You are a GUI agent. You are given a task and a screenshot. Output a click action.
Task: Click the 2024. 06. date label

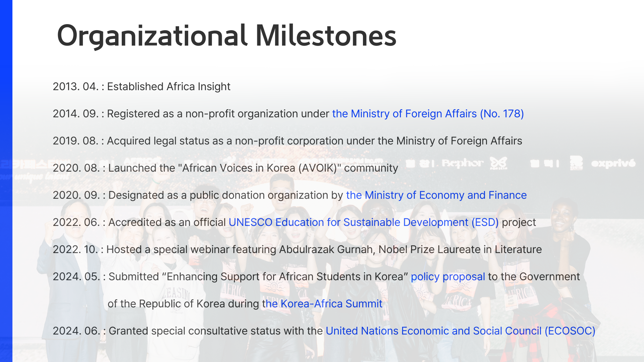(x=76, y=331)
